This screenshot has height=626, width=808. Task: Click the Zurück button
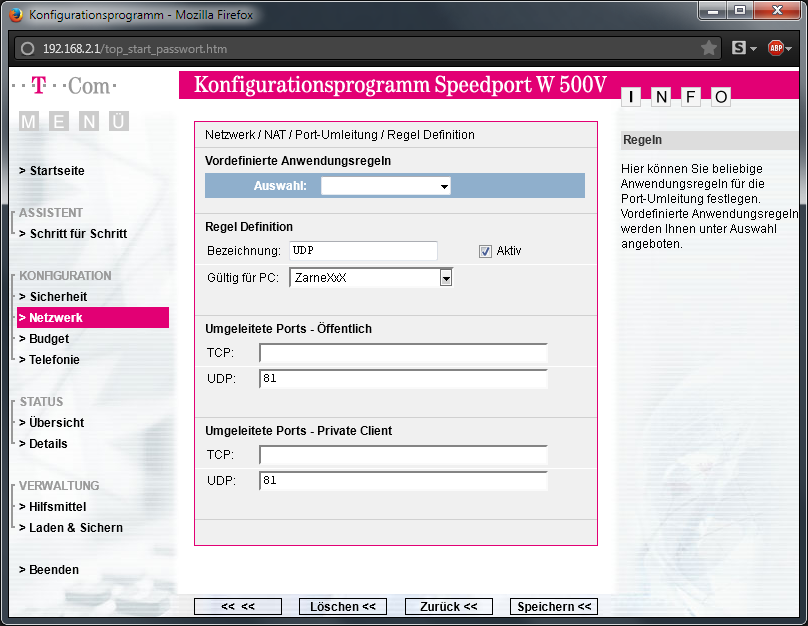tap(448, 606)
